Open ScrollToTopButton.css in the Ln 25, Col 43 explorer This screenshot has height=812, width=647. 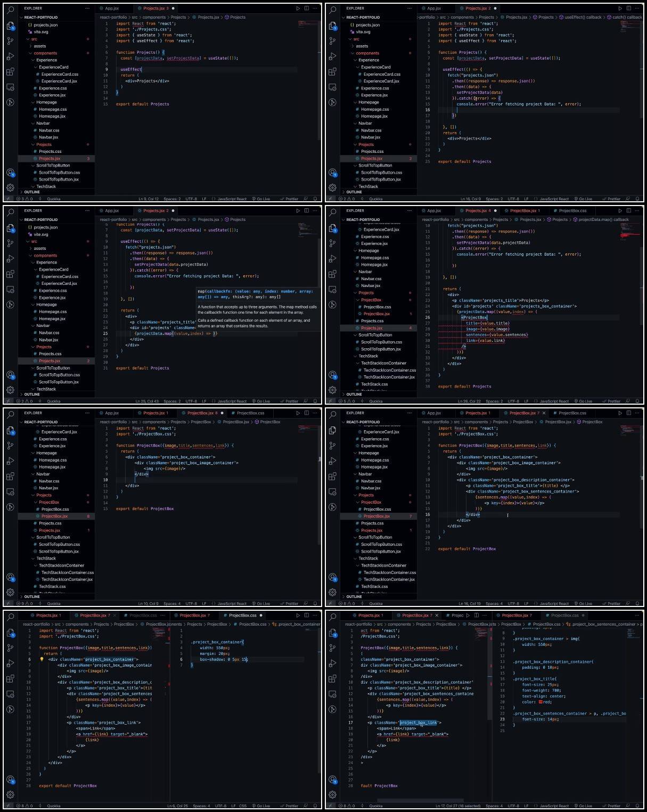click(59, 375)
